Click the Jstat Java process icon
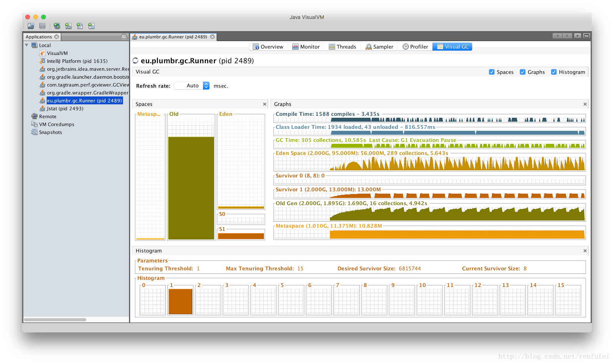The width and height of the screenshot is (614, 364). click(42, 109)
